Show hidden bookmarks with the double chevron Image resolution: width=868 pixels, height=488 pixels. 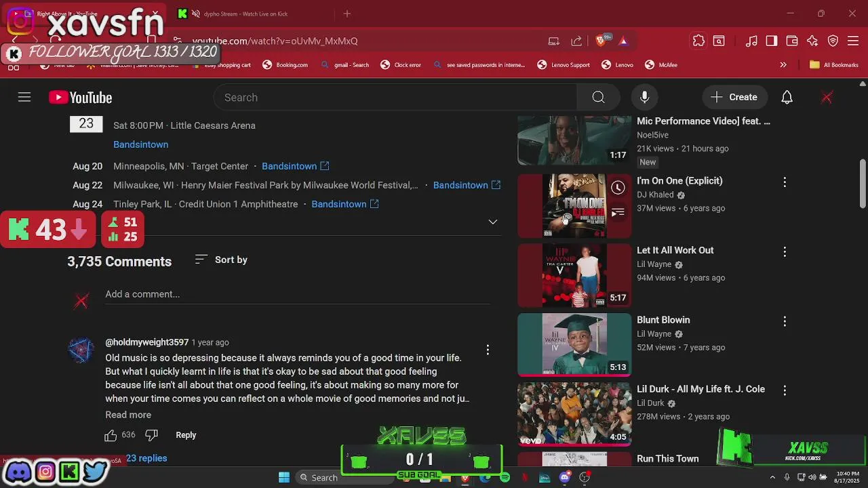(783, 65)
